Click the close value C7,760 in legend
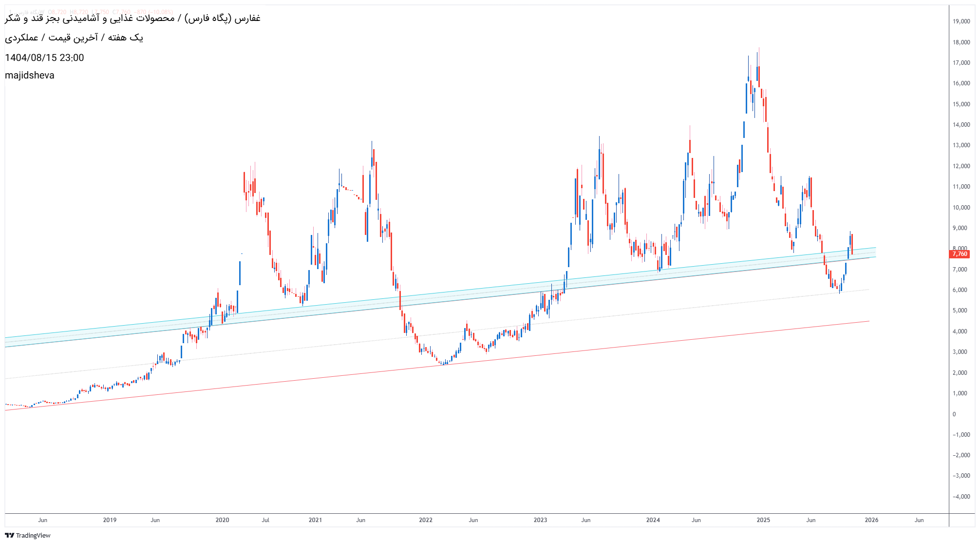The width and height of the screenshot is (980, 544). (x=121, y=11)
